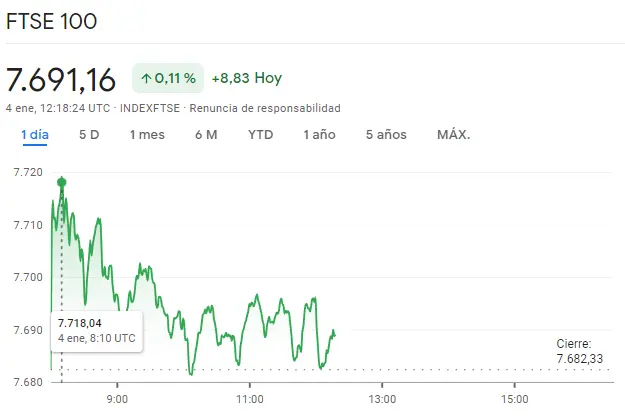625x416 pixels.
Task: Select the YTD range tab
Action: click(x=260, y=135)
